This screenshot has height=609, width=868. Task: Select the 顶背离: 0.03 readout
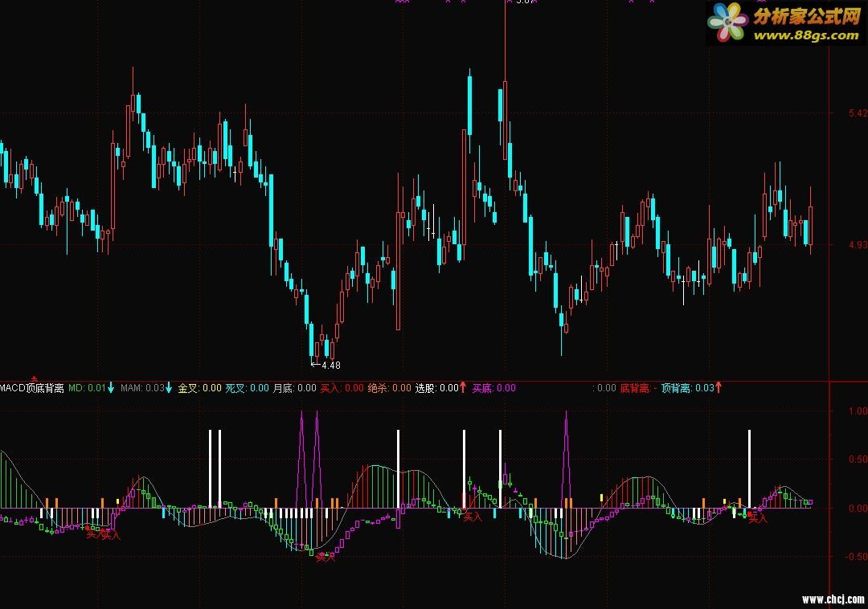pos(688,388)
